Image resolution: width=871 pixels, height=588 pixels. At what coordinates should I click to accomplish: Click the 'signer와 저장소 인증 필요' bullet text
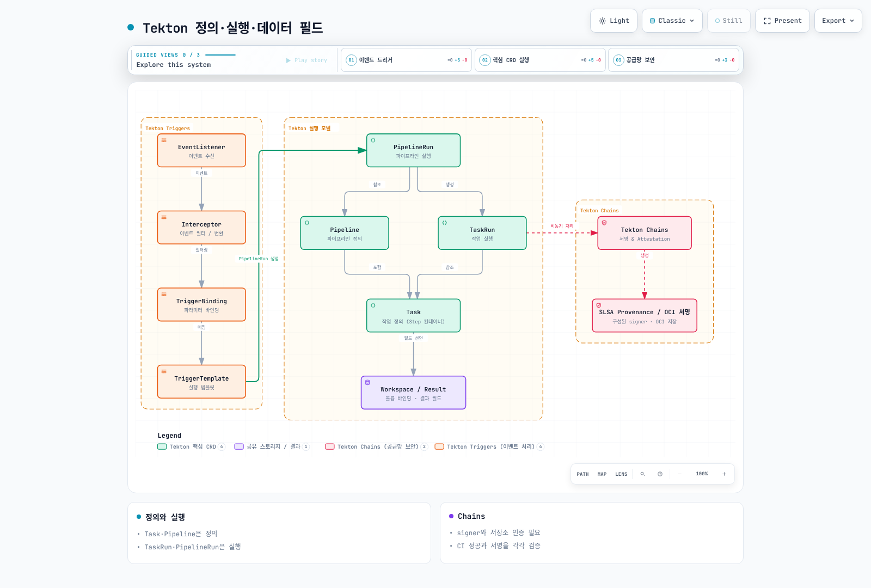click(499, 533)
